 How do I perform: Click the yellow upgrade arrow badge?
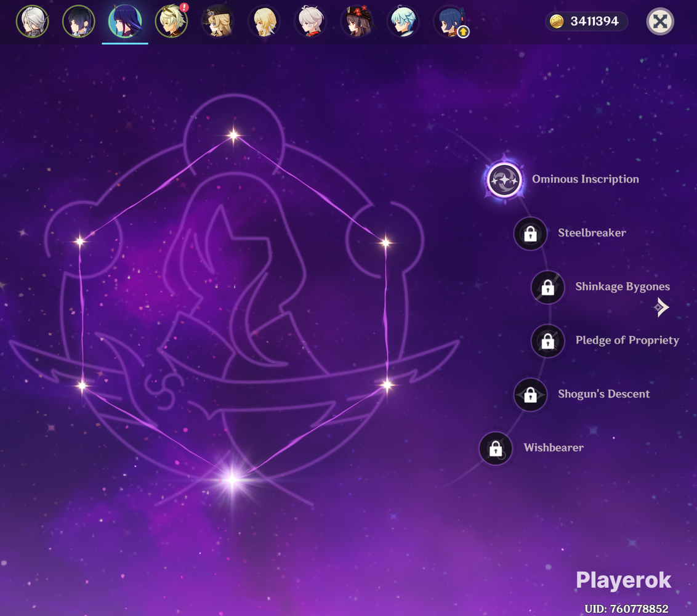coord(463,31)
